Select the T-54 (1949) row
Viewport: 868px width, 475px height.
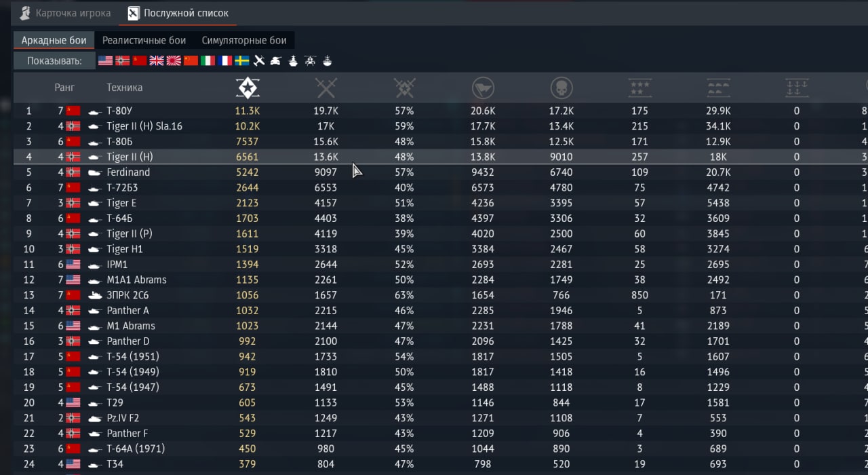(x=441, y=372)
